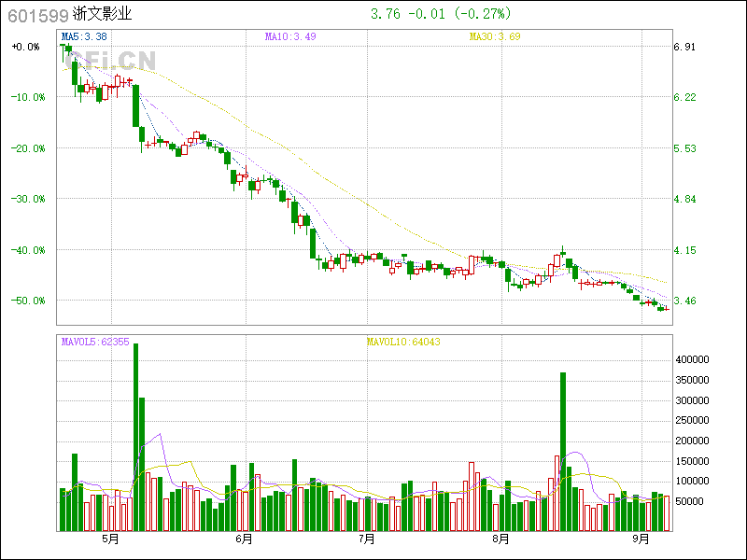Click the tallest green volume bar in May
747x560 pixels.
[136, 439]
